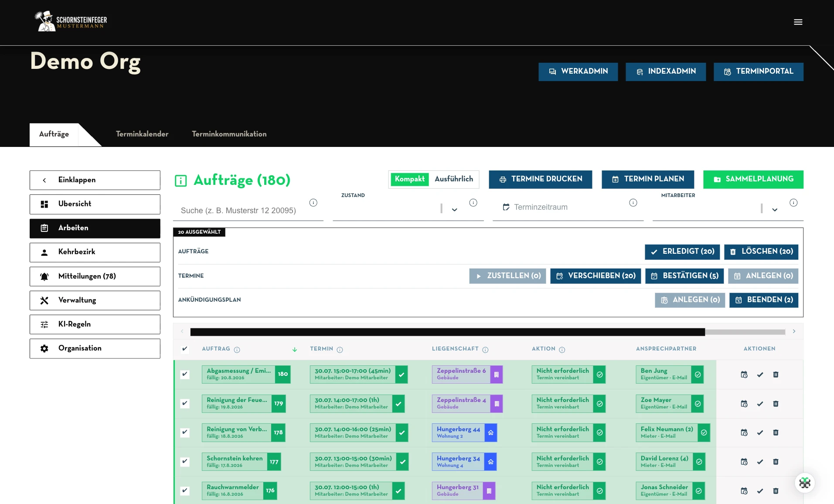Delete order in David Lorenz row

point(776,462)
